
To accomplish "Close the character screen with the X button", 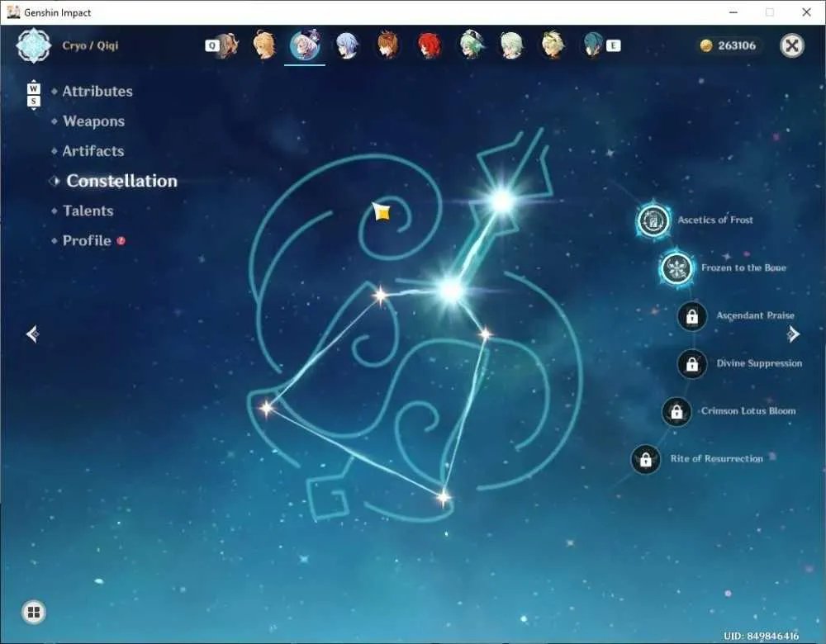I will tap(792, 45).
